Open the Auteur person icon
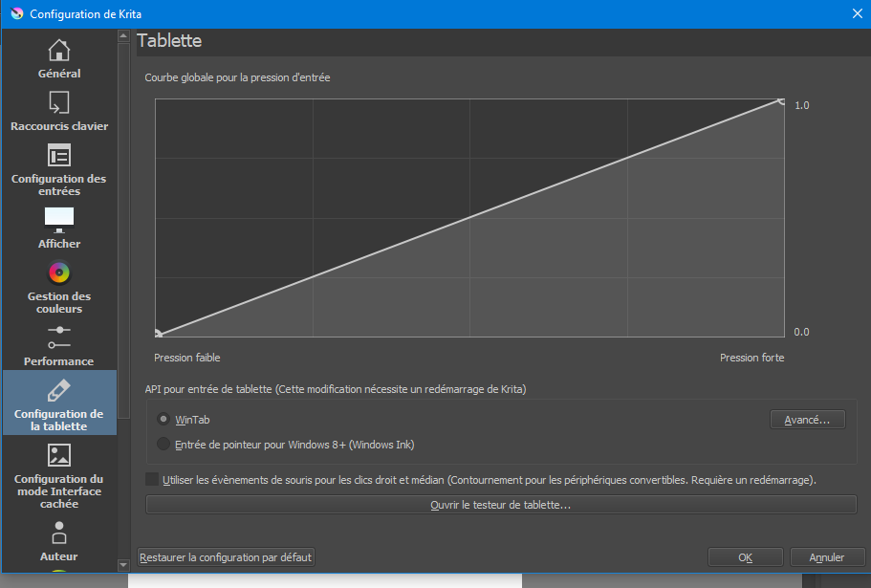This screenshot has height=588, width=871. tap(59, 533)
